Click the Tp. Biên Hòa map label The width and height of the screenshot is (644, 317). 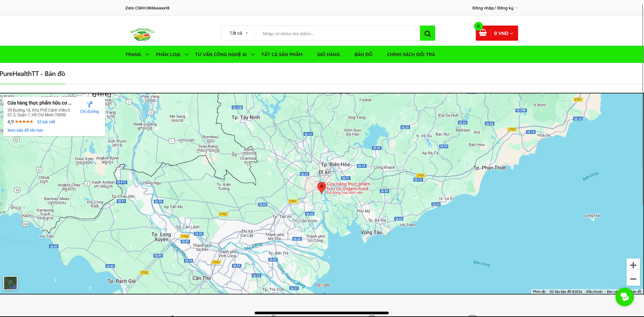[335, 164]
